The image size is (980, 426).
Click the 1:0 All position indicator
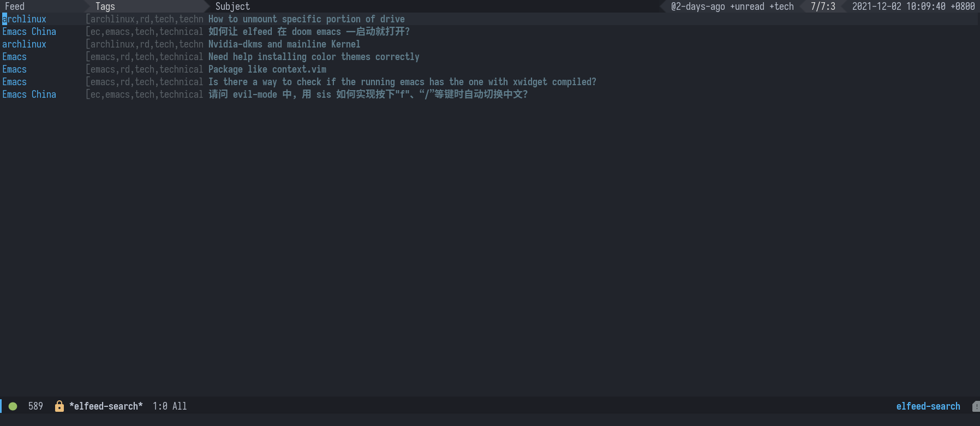point(170,406)
